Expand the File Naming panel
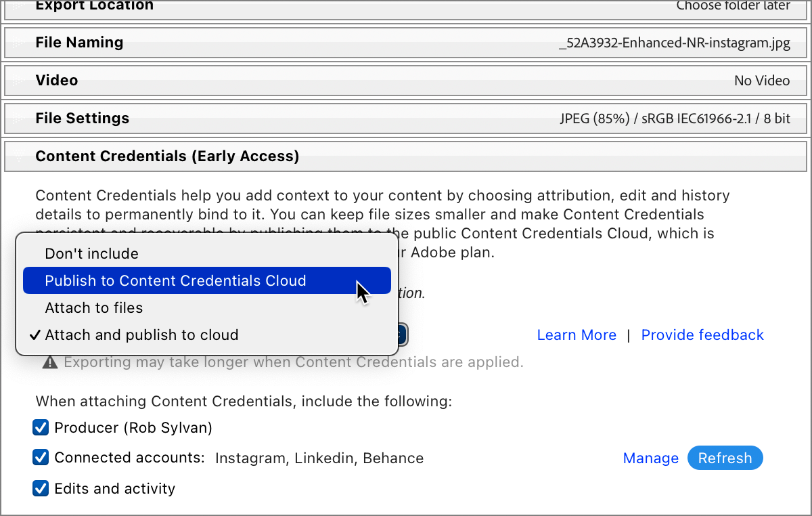This screenshot has height=516, width=812. (x=79, y=43)
